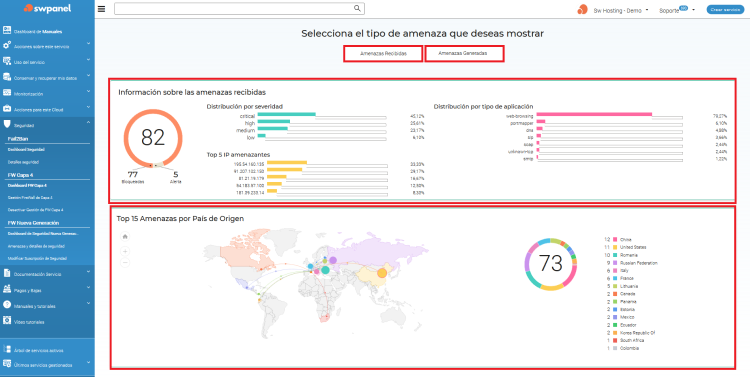Viewport: 750px width, 377px height.
Task: Open Dashboard FWCapa 4
Action: click(x=27, y=185)
